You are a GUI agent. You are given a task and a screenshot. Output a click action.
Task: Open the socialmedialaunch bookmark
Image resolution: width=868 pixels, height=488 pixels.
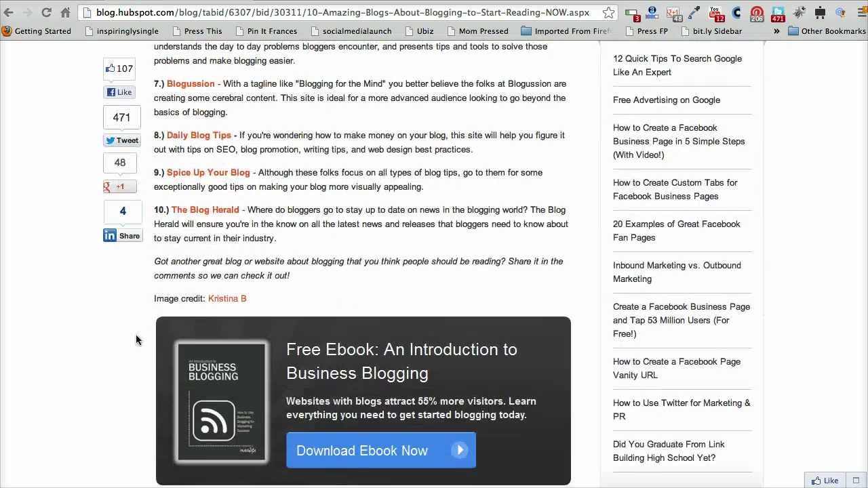click(351, 31)
